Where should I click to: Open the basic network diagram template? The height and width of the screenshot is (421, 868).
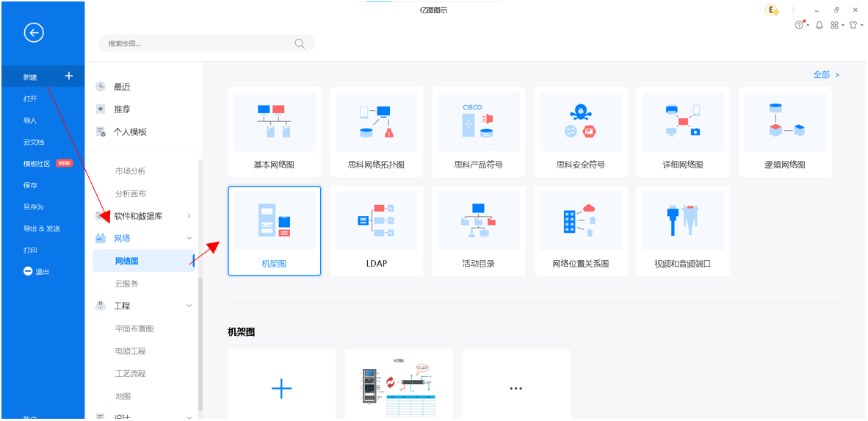click(274, 122)
